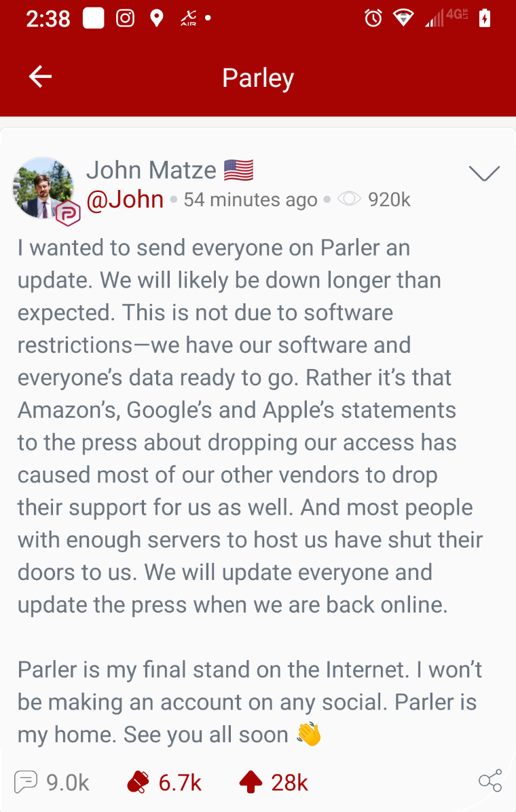Tap the Parley header title
The width and height of the screenshot is (516, 812).
click(x=258, y=78)
